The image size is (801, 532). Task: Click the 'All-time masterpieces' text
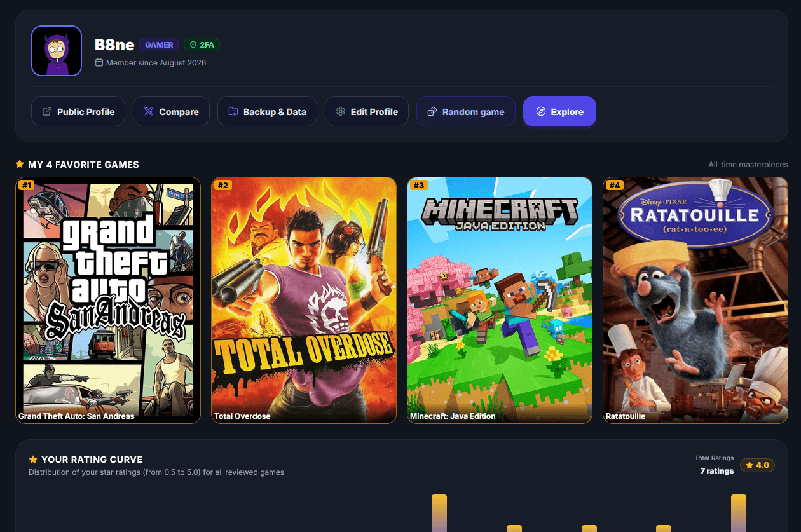(748, 165)
